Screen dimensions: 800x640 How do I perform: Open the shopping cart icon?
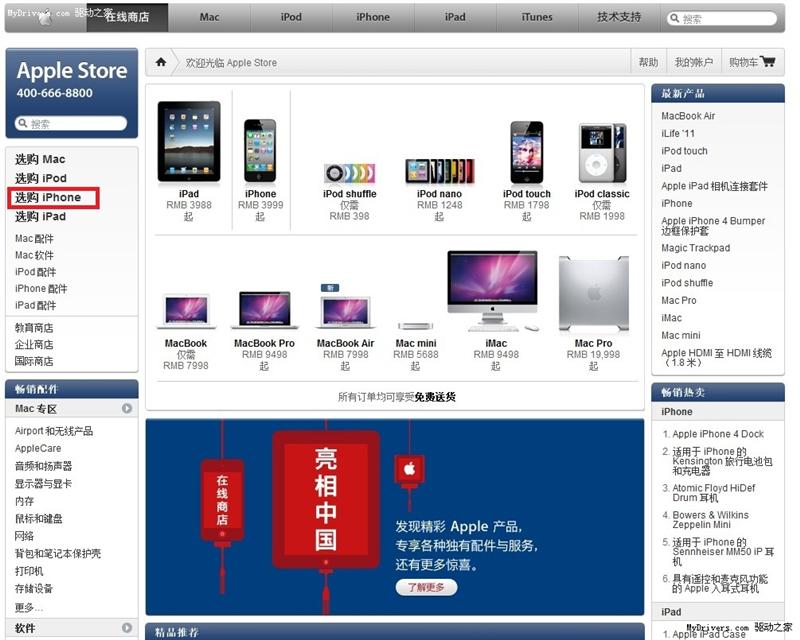click(767, 62)
